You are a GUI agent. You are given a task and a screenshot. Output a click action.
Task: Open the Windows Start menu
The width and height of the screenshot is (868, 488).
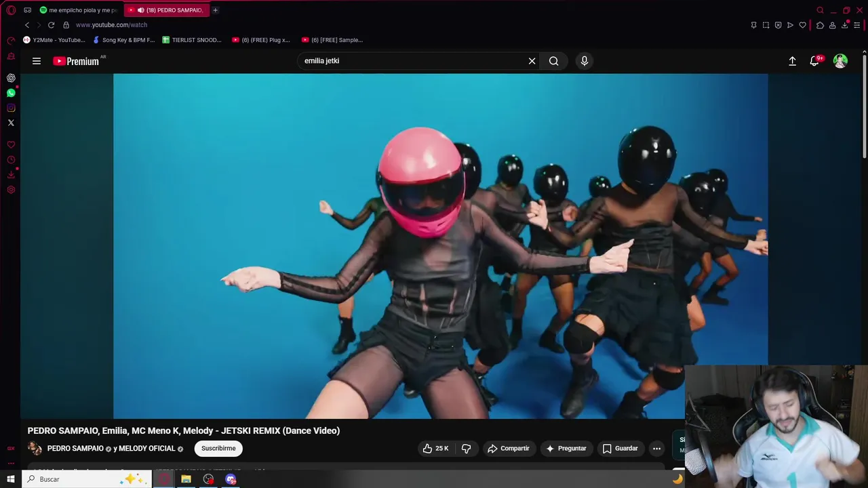point(11,479)
